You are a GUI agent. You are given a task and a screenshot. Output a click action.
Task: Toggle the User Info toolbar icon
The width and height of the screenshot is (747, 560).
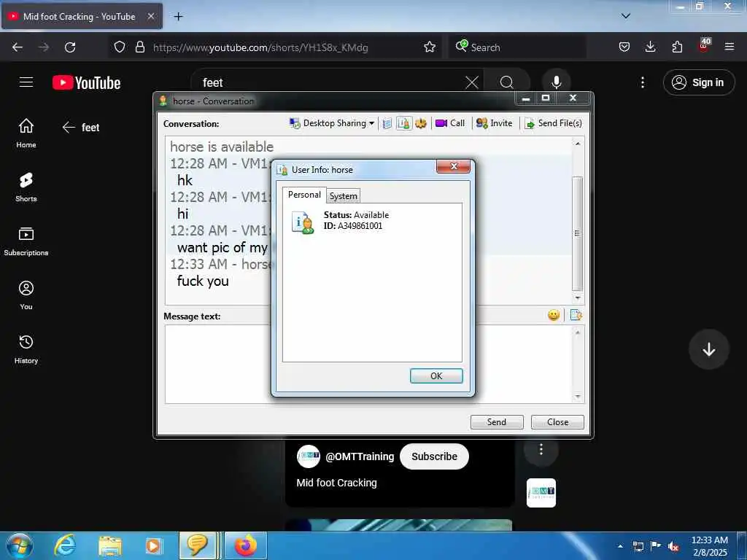pos(403,124)
